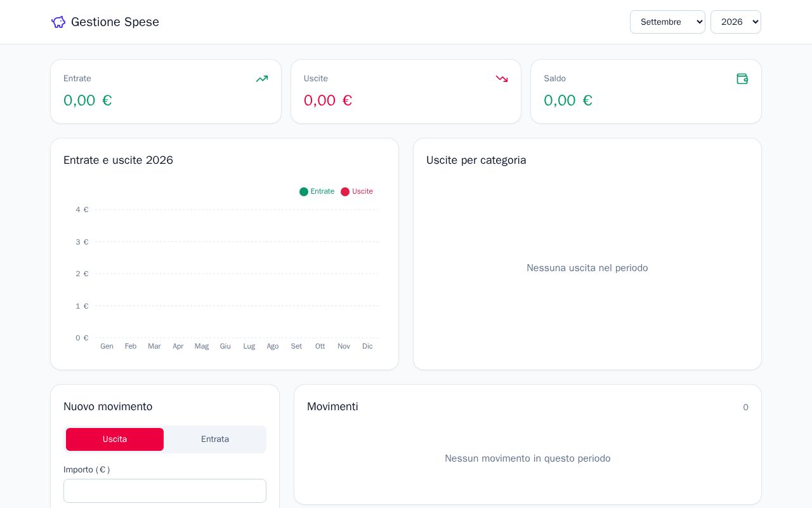
Task: Click the piggy bank logo icon
Action: (58, 22)
